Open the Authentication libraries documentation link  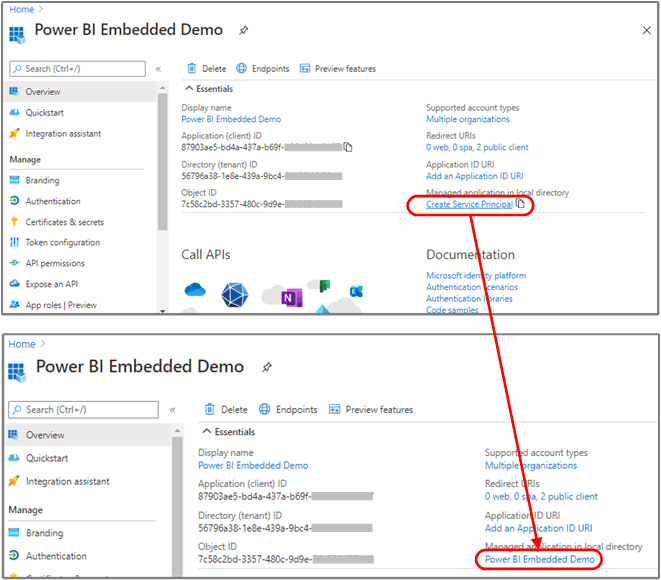click(469, 298)
